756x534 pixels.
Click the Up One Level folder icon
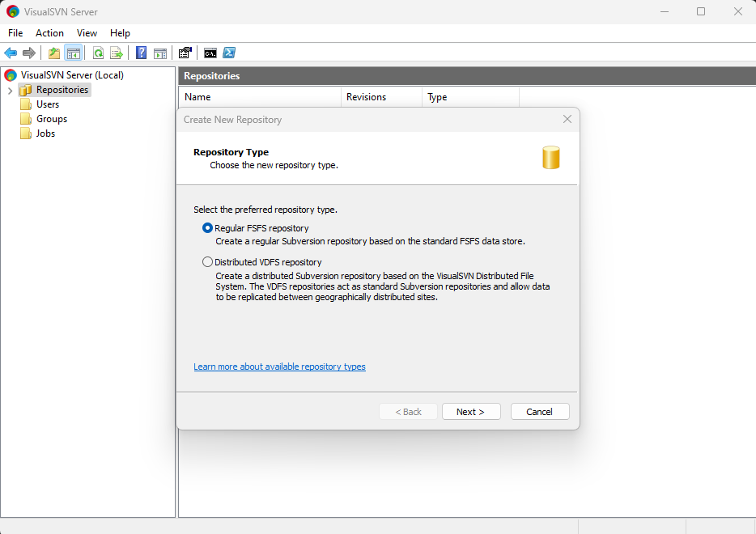[54, 53]
